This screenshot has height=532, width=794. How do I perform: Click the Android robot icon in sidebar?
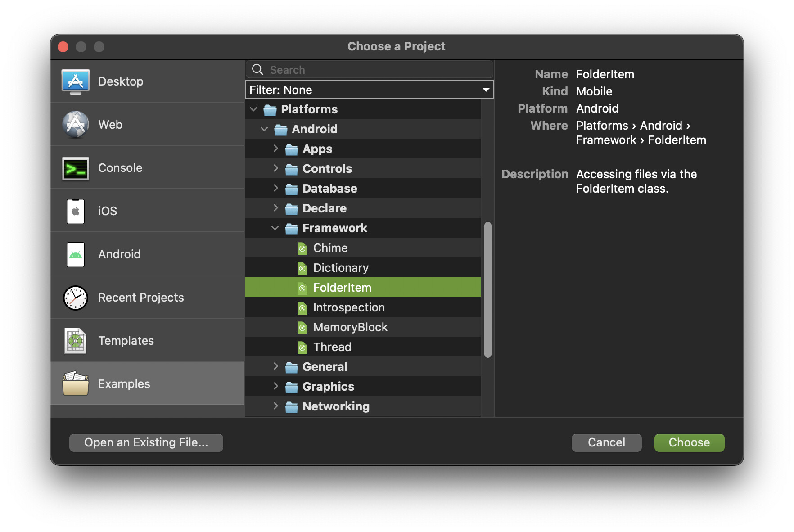[x=76, y=254]
